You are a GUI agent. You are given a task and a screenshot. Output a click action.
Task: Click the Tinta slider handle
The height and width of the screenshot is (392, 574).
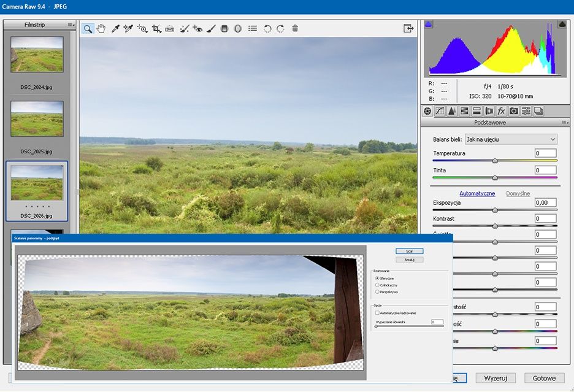pyautogui.click(x=495, y=178)
